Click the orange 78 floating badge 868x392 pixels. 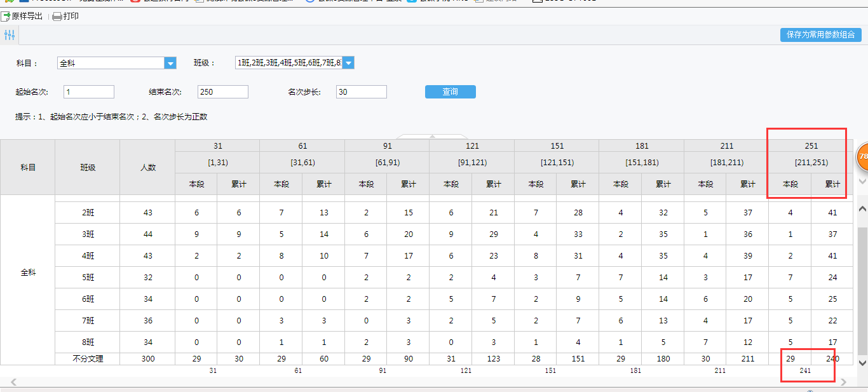coord(862,156)
